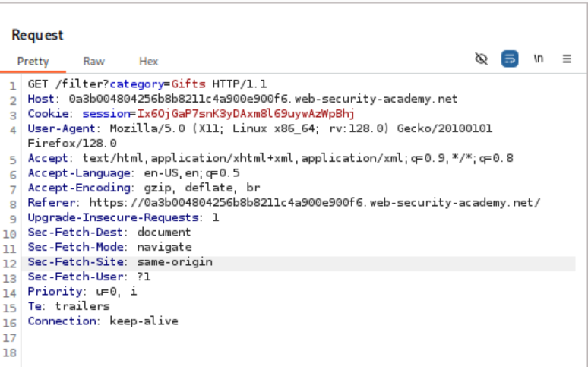Toggle the blue word wrap icon
The height and width of the screenshot is (367, 588).
point(510,59)
